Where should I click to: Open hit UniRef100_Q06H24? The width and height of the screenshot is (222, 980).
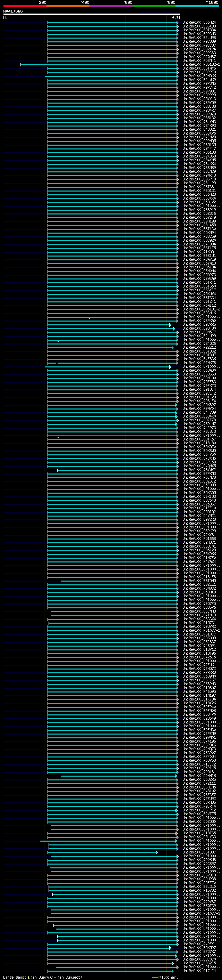199,23
